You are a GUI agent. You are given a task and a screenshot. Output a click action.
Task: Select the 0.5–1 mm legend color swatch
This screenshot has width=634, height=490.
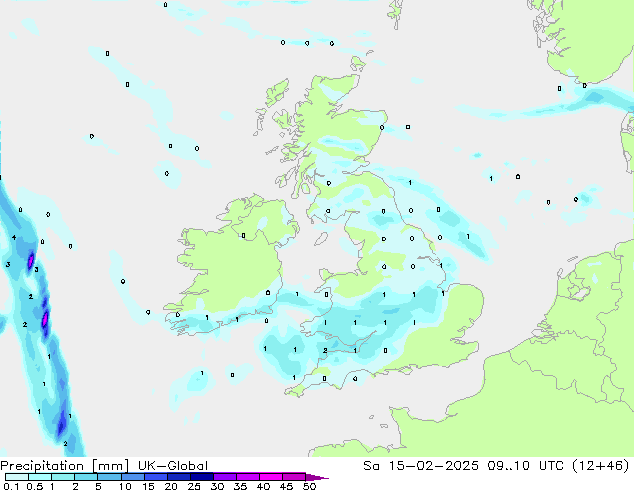coord(40,477)
